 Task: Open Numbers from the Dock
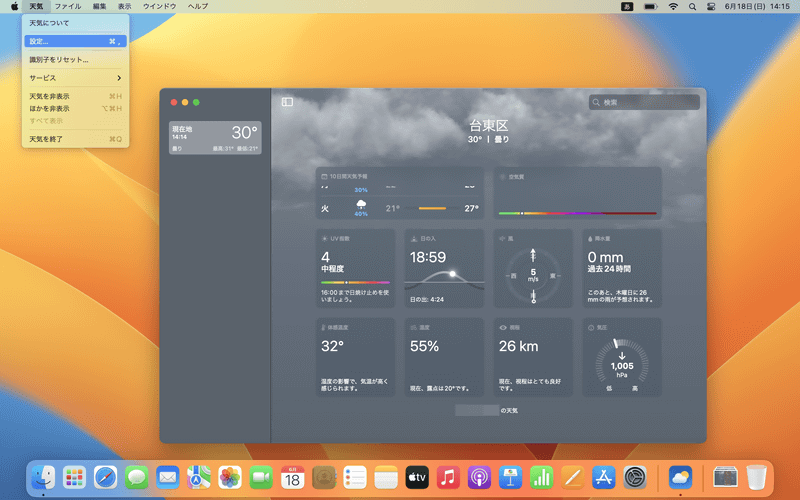pos(541,478)
